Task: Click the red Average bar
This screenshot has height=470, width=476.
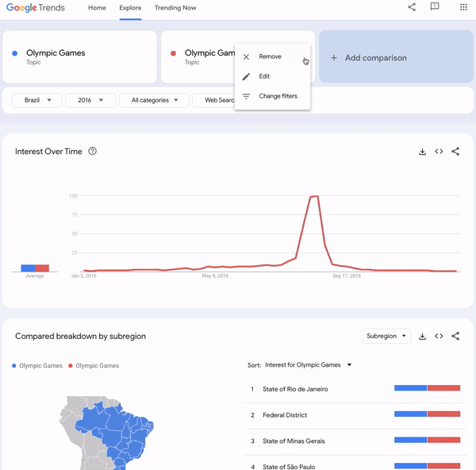Action: click(42, 268)
